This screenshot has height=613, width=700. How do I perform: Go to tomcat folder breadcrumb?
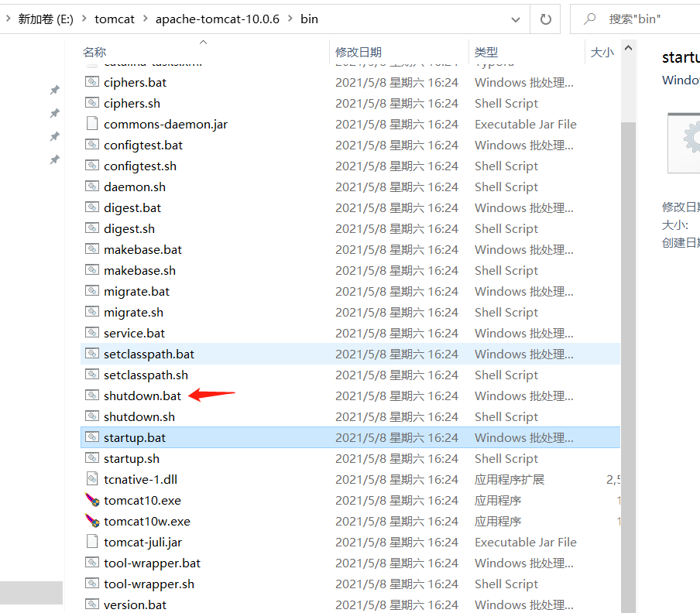[x=115, y=19]
